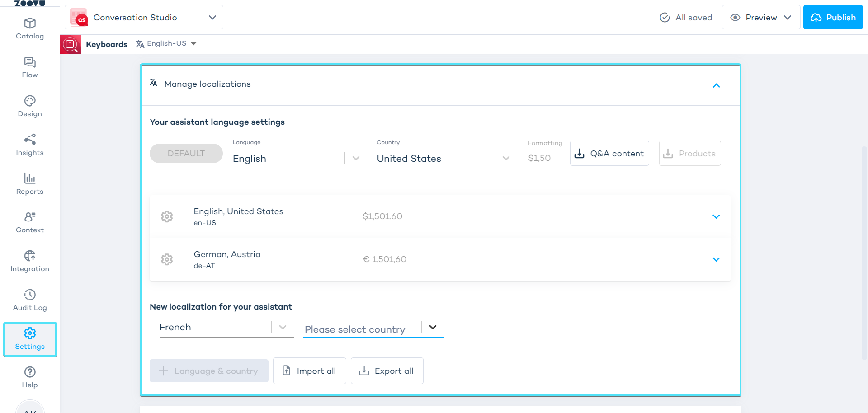Go to the Flow editor
The width and height of the screenshot is (868, 413).
click(30, 67)
